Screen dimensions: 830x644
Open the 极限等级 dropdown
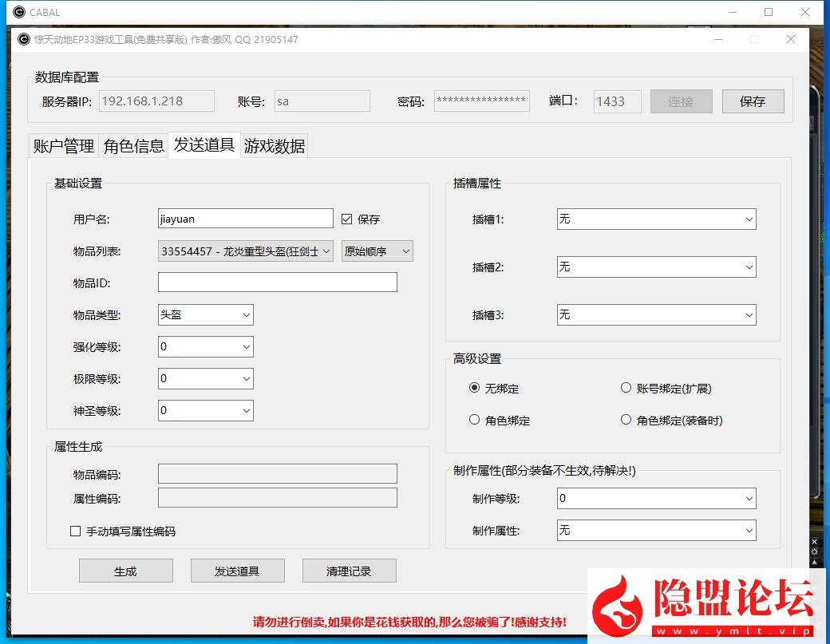click(206, 378)
